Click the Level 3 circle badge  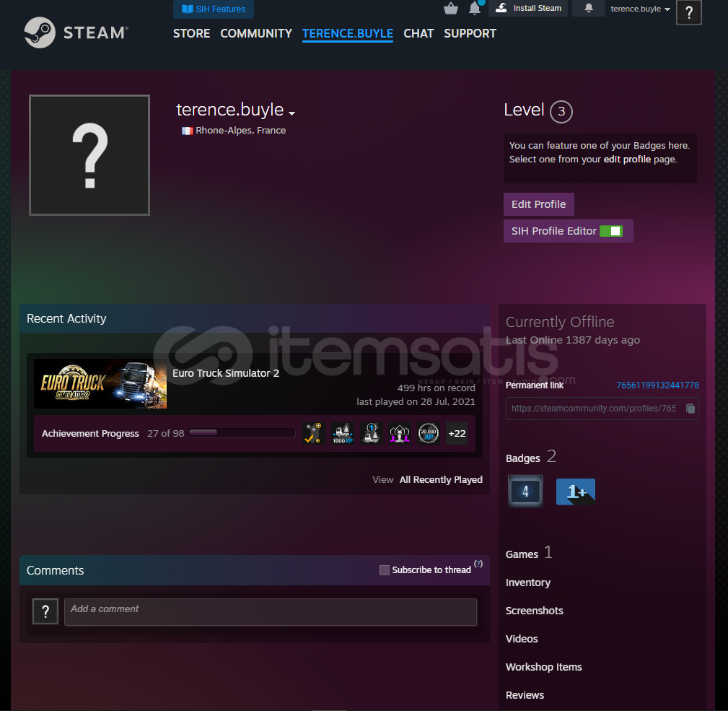point(561,111)
